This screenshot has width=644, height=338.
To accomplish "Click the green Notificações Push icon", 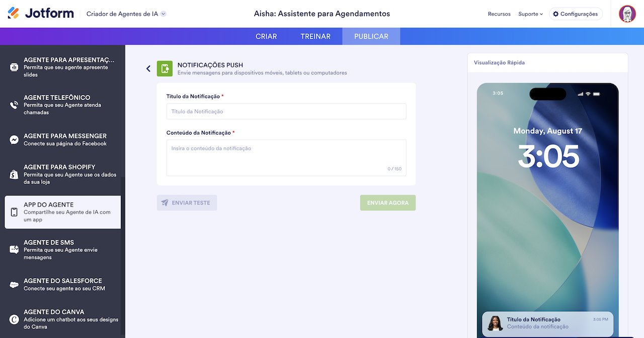I will pos(165,69).
